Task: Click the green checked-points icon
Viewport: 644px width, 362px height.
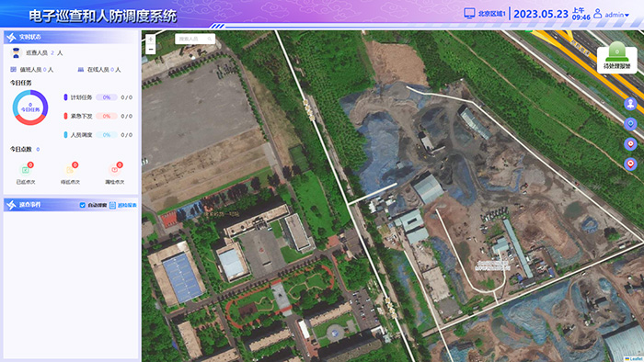Action: (26, 169)
